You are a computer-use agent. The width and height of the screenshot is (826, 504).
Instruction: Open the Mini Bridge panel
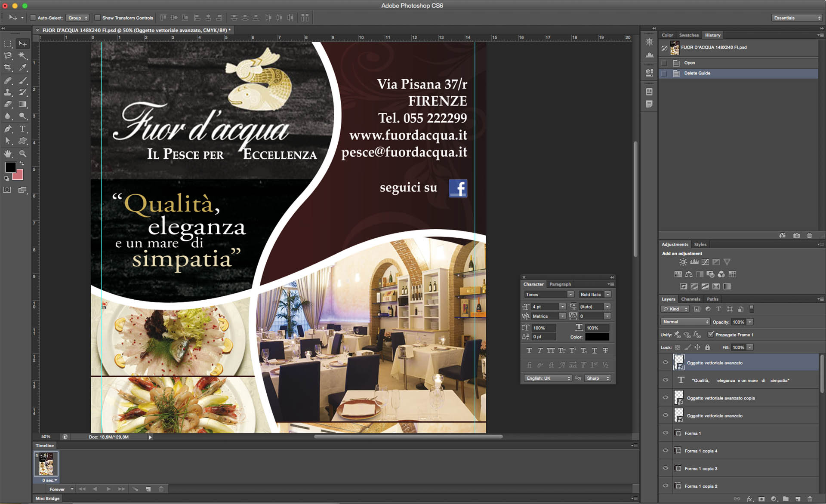(47, 498)
